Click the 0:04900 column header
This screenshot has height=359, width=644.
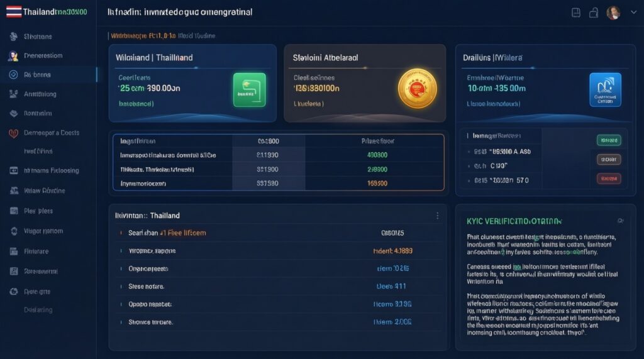(x=268, y=141)
